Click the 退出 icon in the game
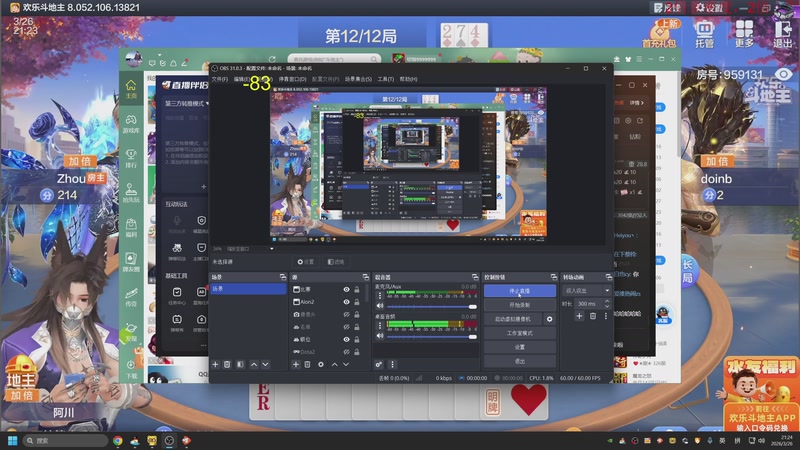This screenshot has width=800, height=450. tap(783, 34)
